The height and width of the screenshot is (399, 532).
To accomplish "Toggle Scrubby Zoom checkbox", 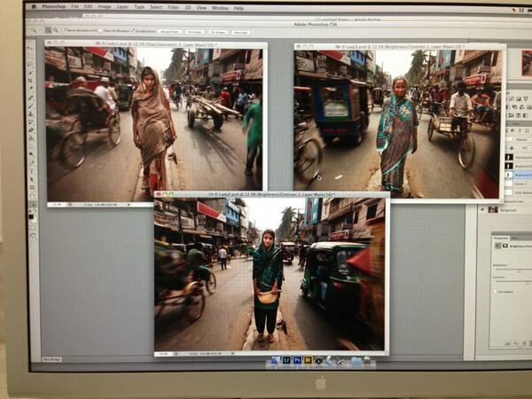I will point(133,31).
